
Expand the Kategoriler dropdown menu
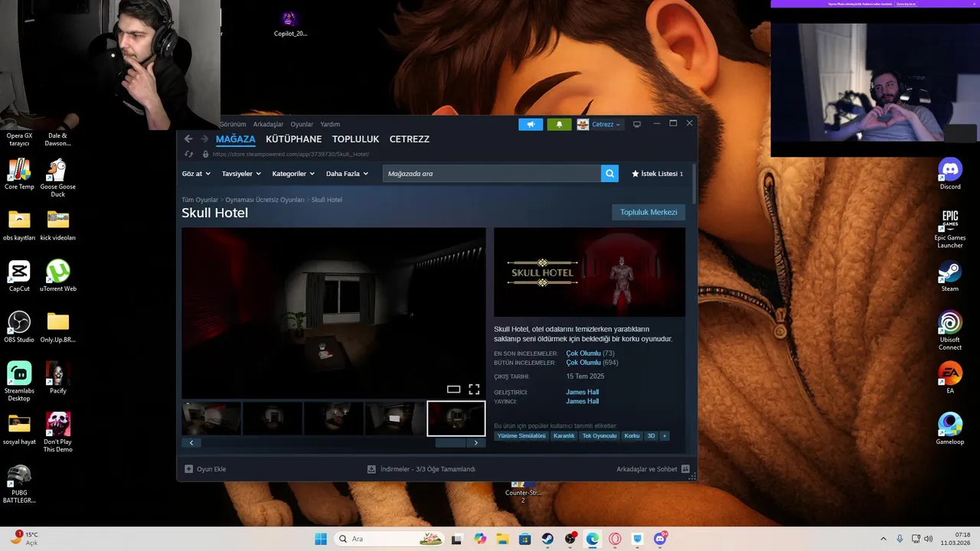click(x=293, y=174)
